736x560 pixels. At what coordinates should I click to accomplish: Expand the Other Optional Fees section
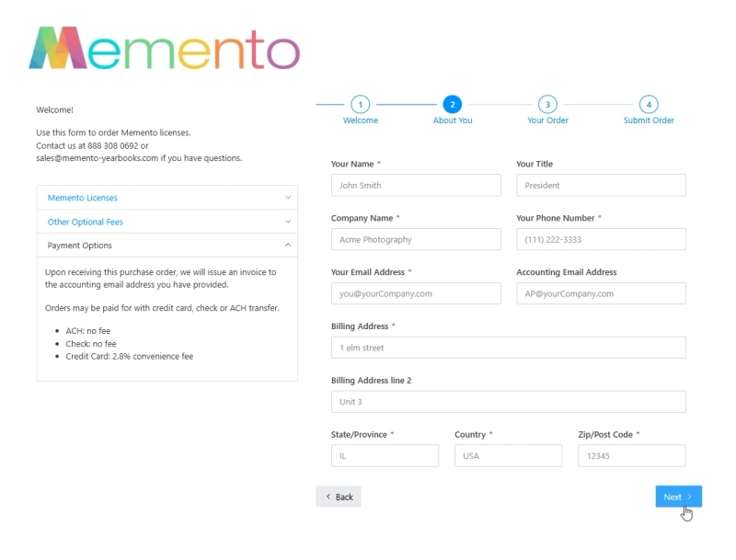coord(167,222)
